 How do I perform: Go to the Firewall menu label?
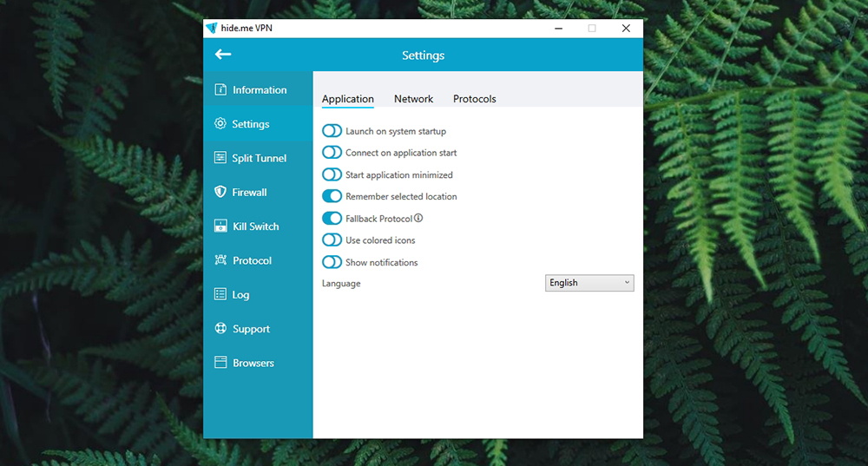coord(249,192)
